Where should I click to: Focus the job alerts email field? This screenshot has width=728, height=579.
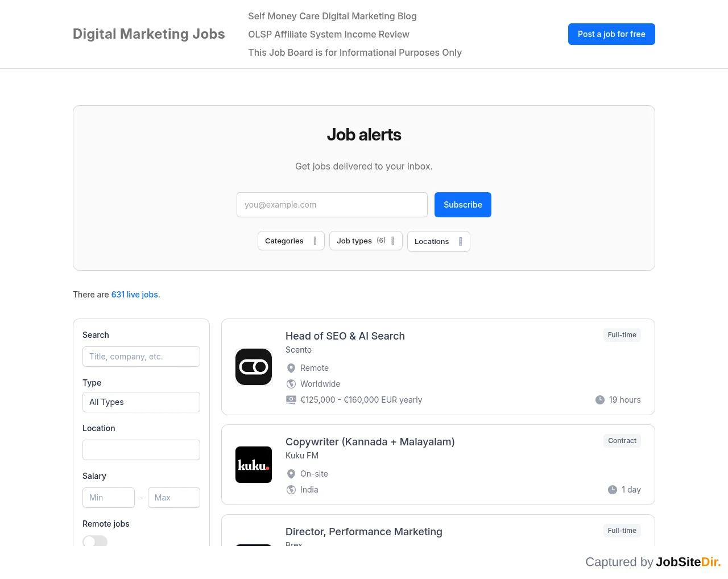332,205
